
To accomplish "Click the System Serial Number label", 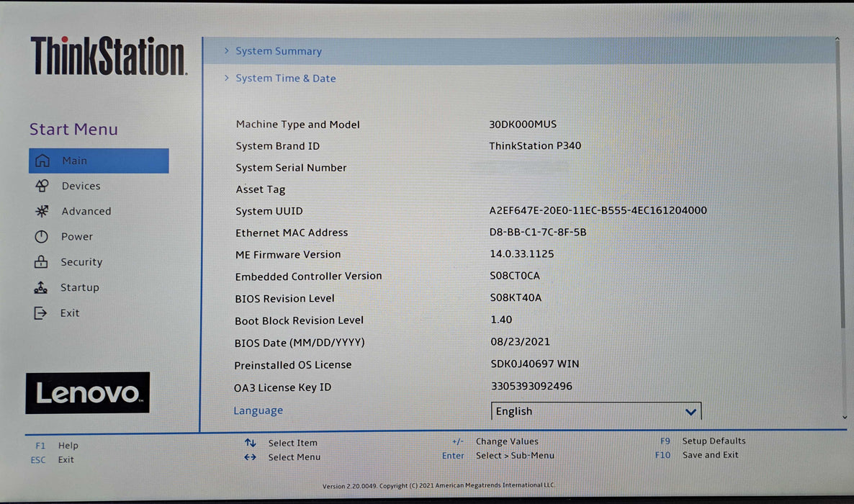I will tap(291, 168).
